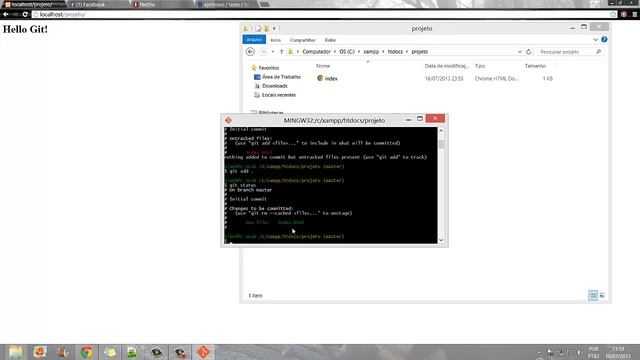Open File Explorer from the taskbar

16,352
